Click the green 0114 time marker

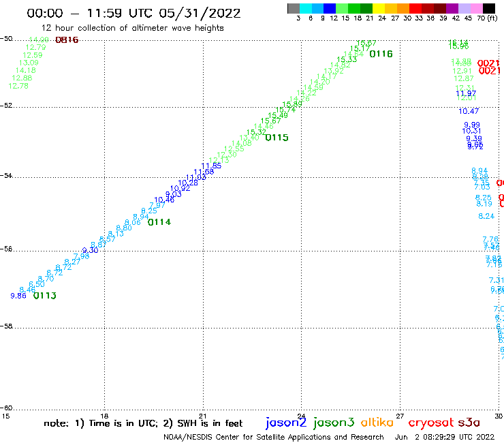159,222
